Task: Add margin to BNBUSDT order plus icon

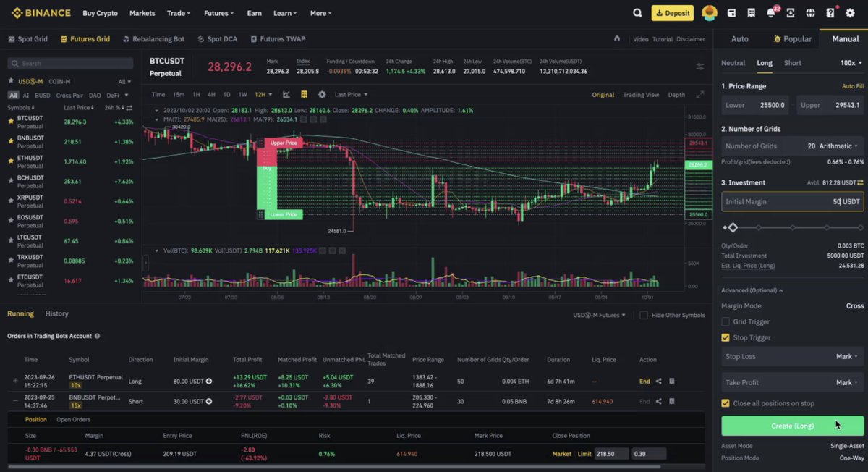Action: [x=209, y=401]
